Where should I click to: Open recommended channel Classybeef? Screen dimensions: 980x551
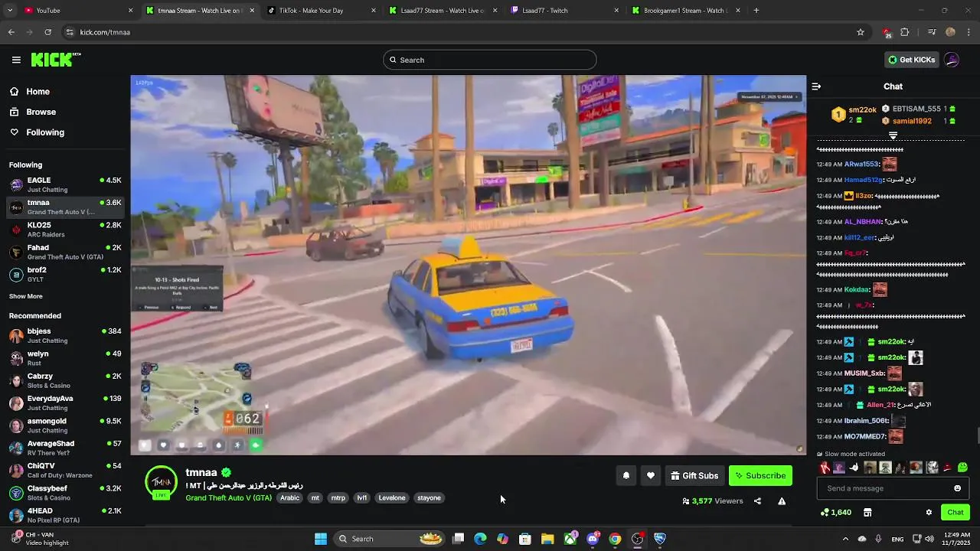pos(65,492)
